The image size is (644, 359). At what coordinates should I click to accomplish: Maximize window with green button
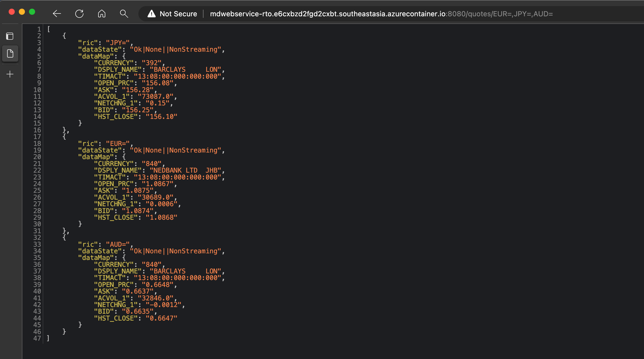(32, 12)
